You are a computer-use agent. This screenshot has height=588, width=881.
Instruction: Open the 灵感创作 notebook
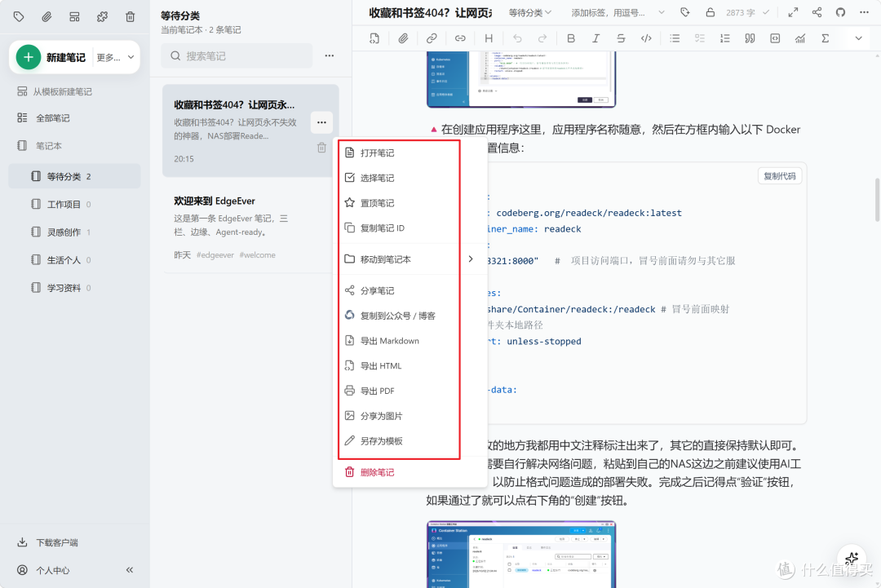pyautogui.click(x=74, y=232)
